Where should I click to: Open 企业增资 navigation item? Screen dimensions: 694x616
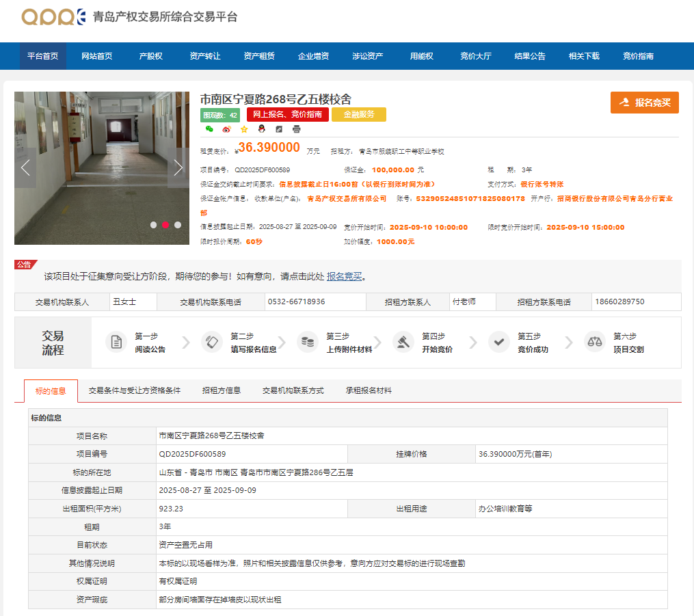313,56
